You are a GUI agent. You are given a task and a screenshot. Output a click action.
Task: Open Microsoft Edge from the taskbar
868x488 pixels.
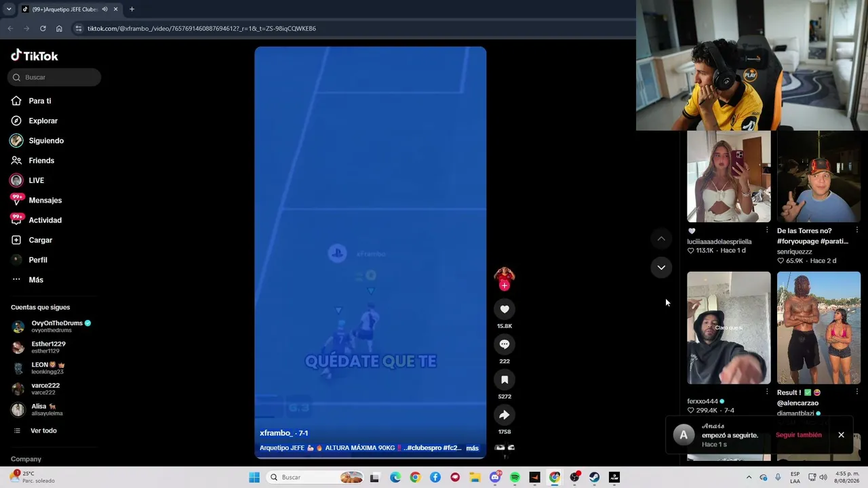coord(395,477)
